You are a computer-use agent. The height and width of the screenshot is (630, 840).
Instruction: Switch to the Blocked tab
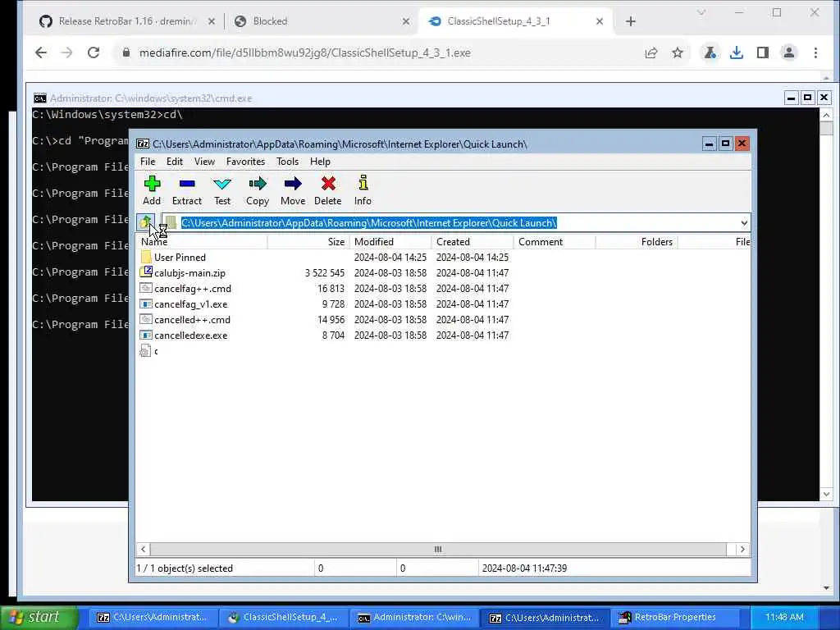point(322,21)
